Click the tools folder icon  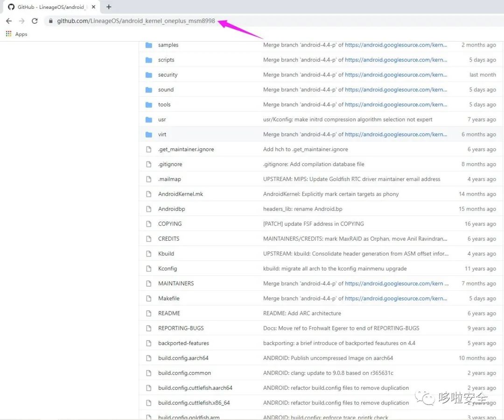coord(148,105)
